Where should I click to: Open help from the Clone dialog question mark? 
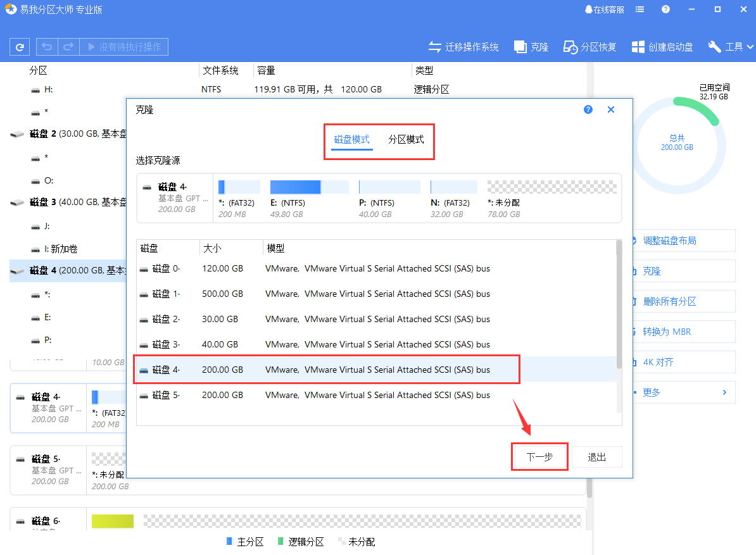(x=588, y=109)
